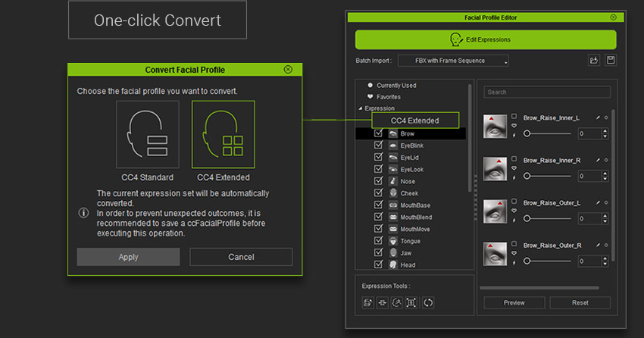This screenshot has width=644, height=338.
Task: Select Currently Used in the list
Action: [x=395, y=86]
